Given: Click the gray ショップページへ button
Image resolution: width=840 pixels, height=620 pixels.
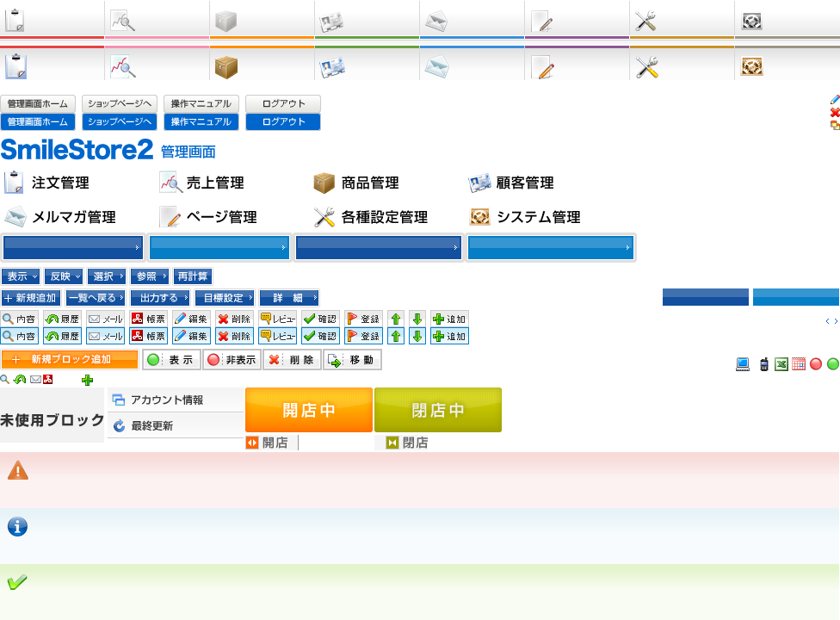Looking at the screenshot, I should pos(120,103).
